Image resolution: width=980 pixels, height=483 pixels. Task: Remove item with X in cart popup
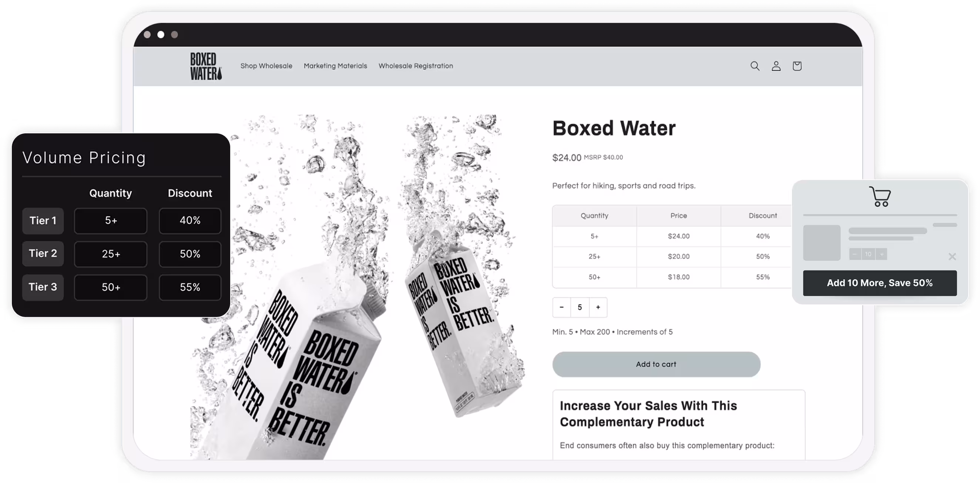coord(952,257)
